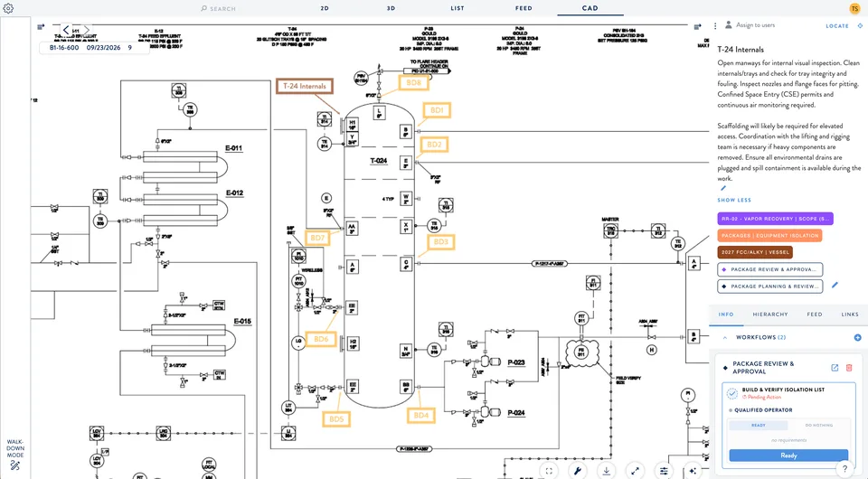Click the 2027 FCC/ALKY Vessel brown tag
868x479 pixels.
click(755, 252)
